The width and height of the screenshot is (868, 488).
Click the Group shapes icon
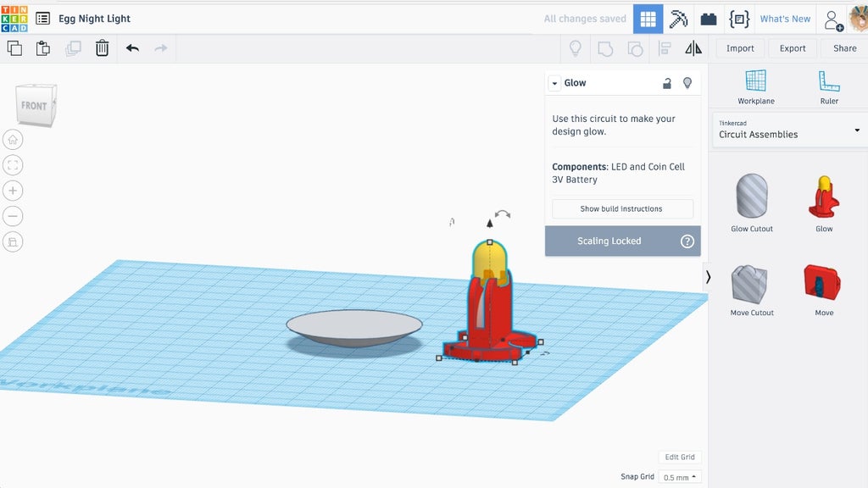click(x=605, y=48)
